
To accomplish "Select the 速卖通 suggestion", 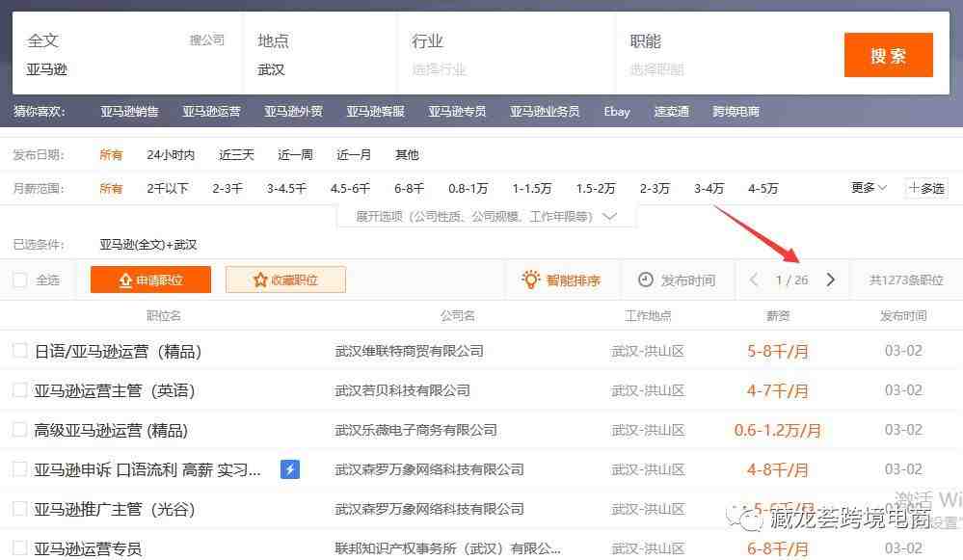I will pyautogui.click(x=671, y=111).
